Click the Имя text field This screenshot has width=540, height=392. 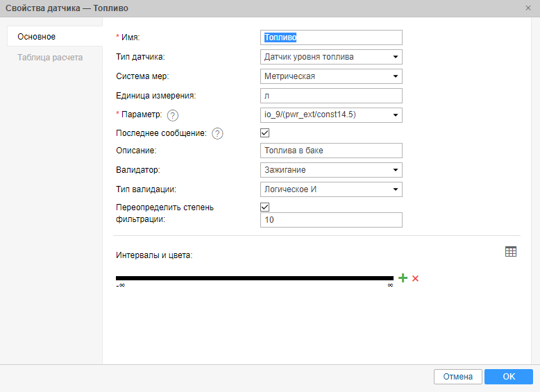(x=331, y=37)
